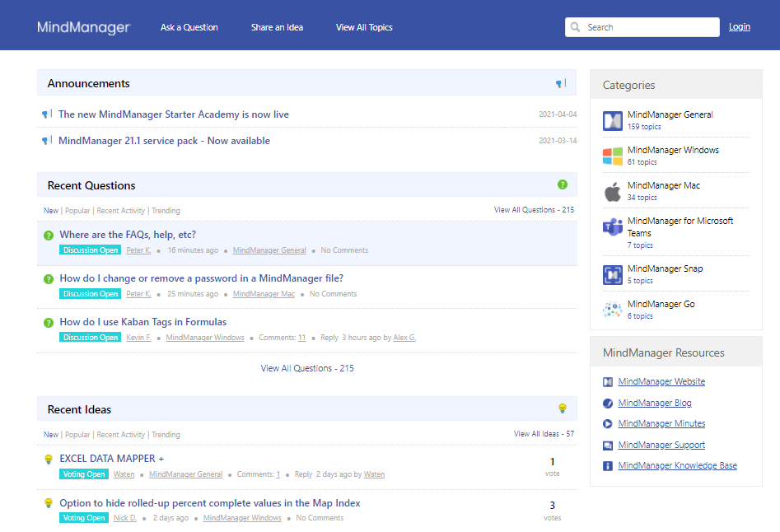
Task: Click the MindManager Go category icon
Action: 612,309
